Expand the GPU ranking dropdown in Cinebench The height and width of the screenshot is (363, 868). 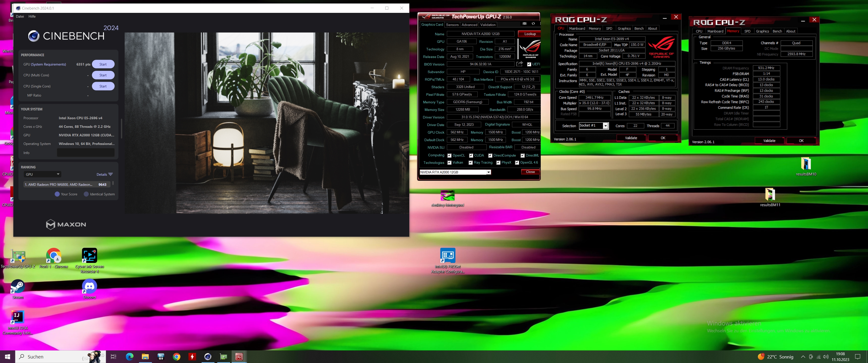[x=42, y=174]
